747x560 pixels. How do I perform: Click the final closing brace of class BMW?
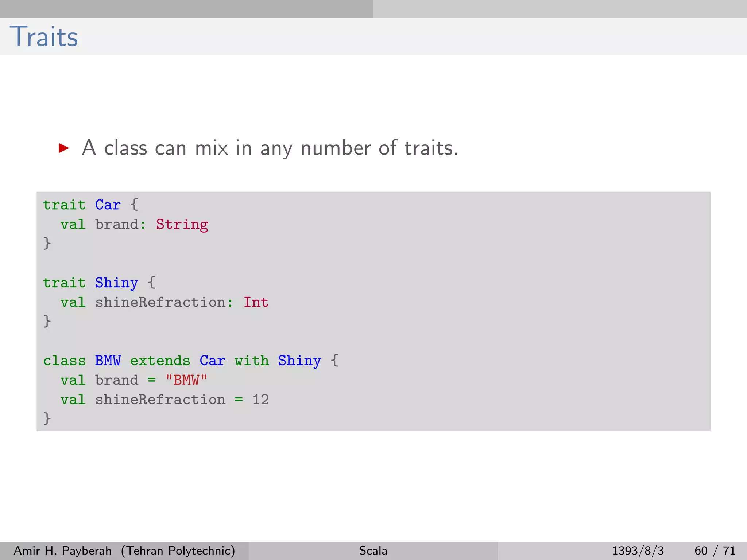pyautogui.click(x=47, y=418)
